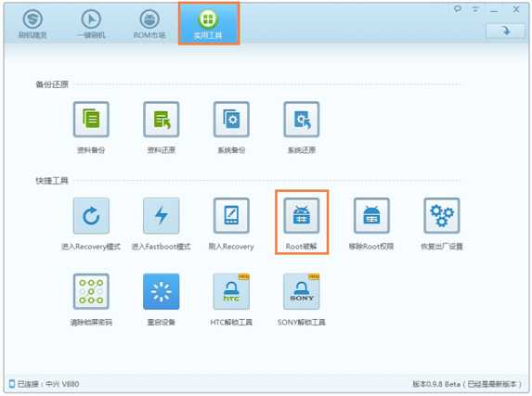
Task: Open the first tab with S logo
Action: 32,23
